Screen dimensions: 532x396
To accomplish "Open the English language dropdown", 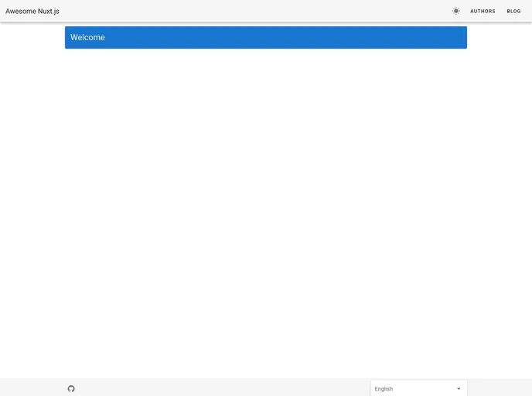I will tap(418, 388).
